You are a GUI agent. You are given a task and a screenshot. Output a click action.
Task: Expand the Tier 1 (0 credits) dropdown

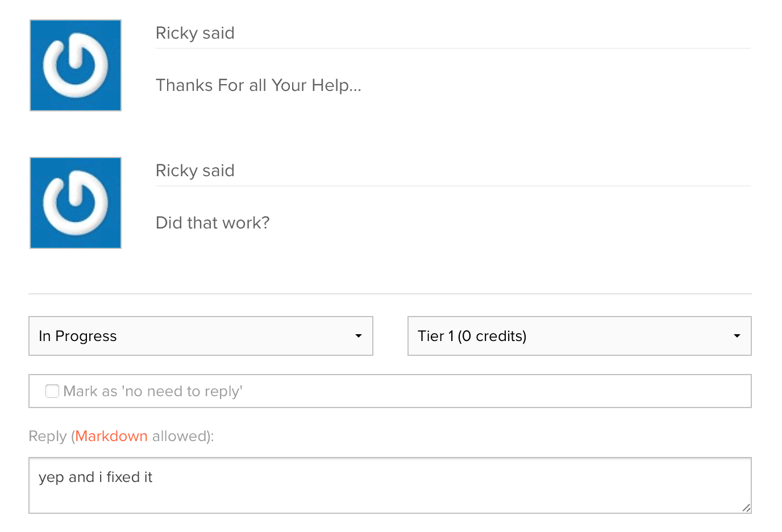579,336
